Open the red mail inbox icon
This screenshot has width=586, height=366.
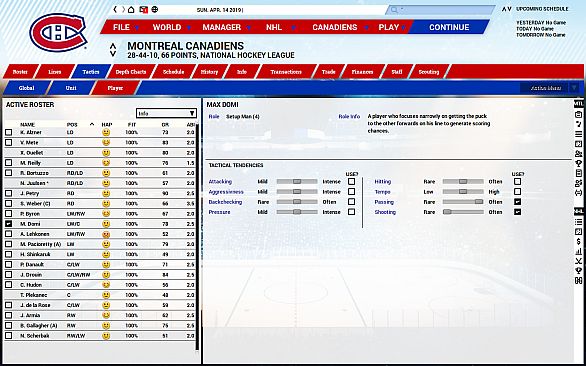click(x=144, y=10)
